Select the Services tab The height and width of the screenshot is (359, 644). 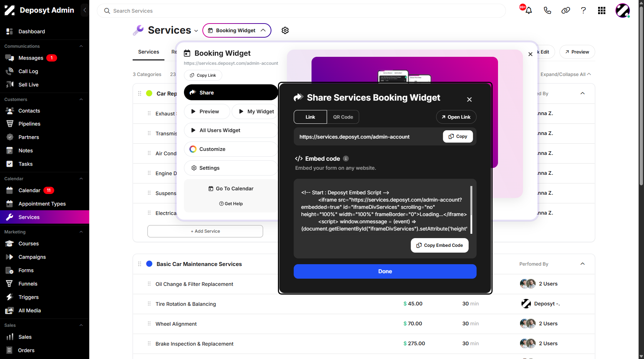[149, 52]
